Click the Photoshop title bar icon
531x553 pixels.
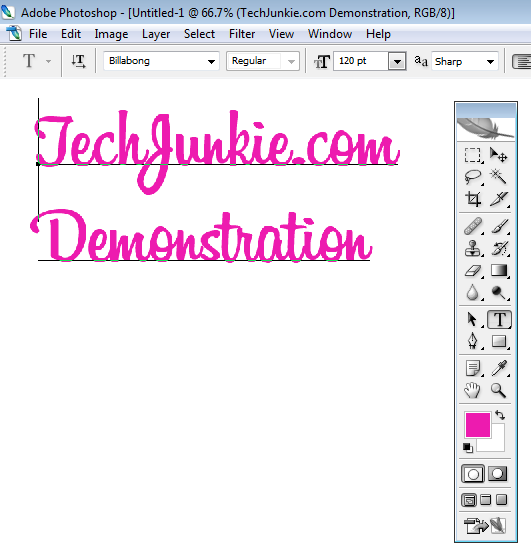pos(8,12)
